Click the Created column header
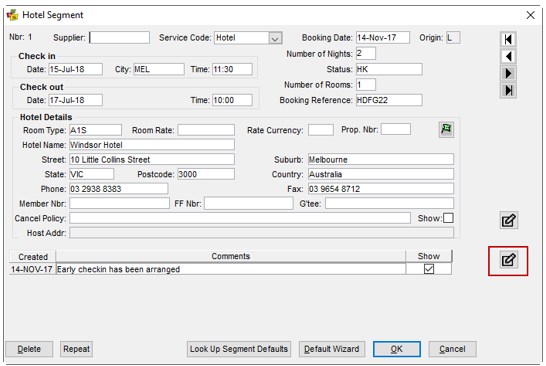The image size is (546, 366). (32, 257)
